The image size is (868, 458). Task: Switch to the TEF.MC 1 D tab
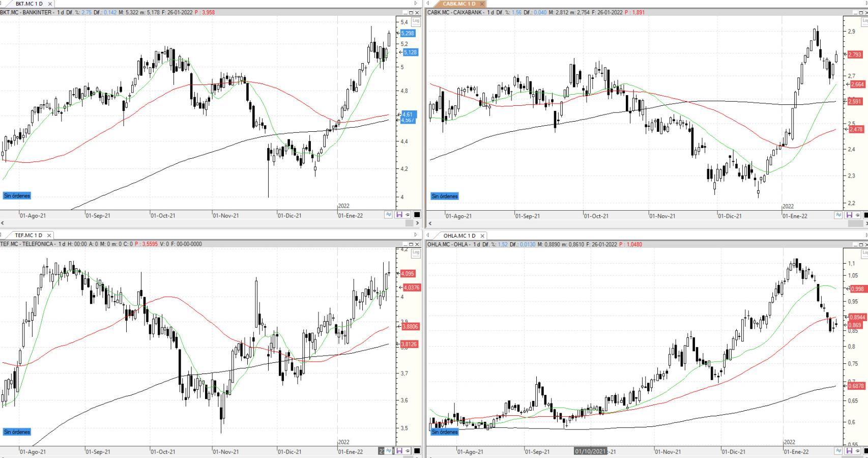coord(28,235)
